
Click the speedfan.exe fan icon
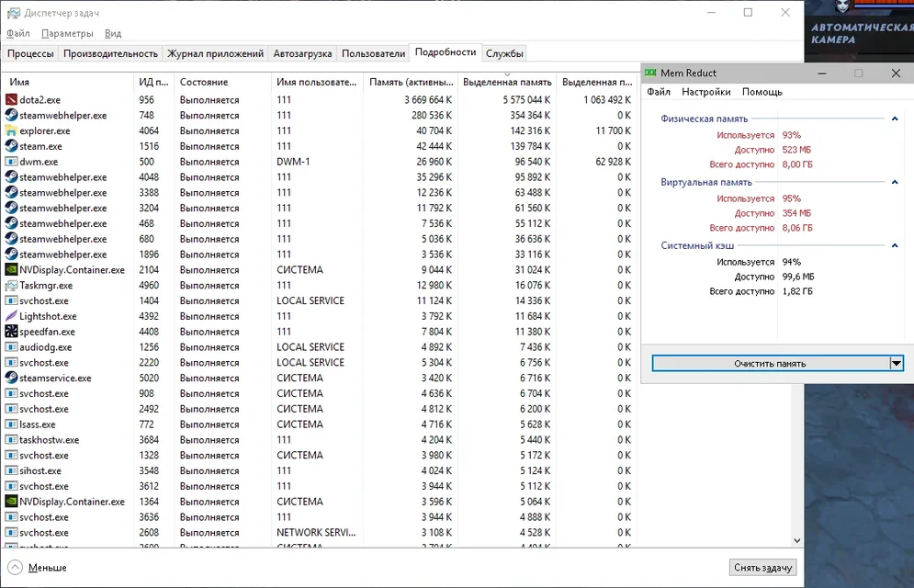tap(11, 332)
